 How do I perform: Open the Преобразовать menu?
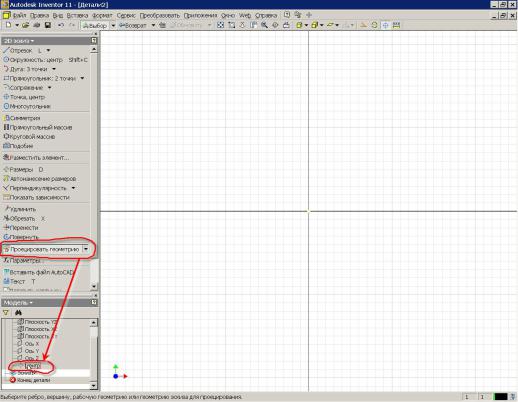[160, 15]
